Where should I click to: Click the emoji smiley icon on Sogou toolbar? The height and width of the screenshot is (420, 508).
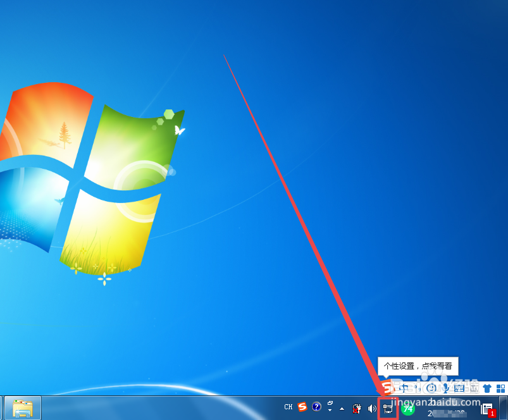coord(431,388)
